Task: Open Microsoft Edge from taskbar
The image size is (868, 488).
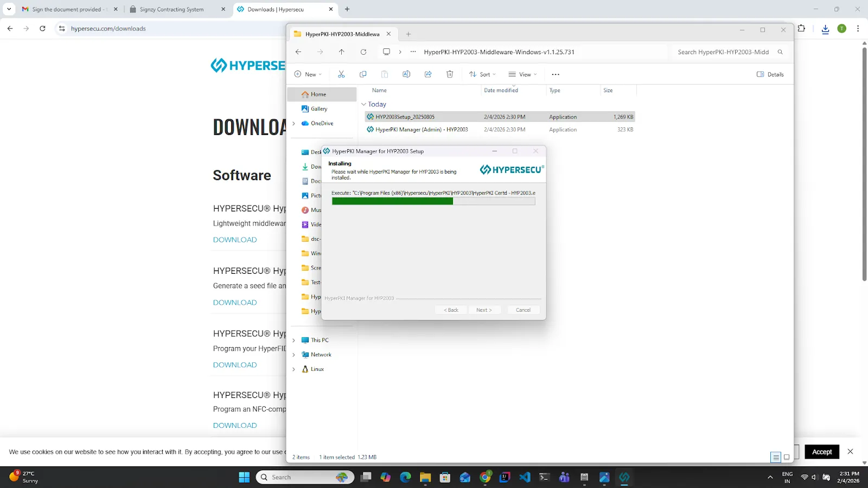Action: pos(405,477)
